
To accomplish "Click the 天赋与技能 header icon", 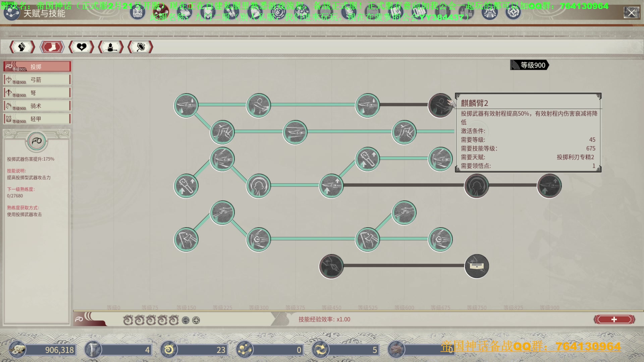I will click(11, 13).
